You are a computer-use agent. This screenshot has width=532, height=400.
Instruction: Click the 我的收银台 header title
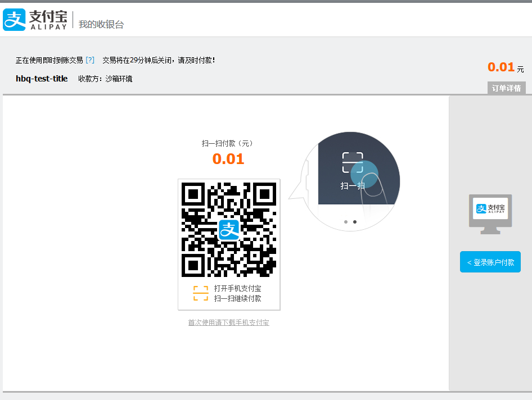click(101, 24)
